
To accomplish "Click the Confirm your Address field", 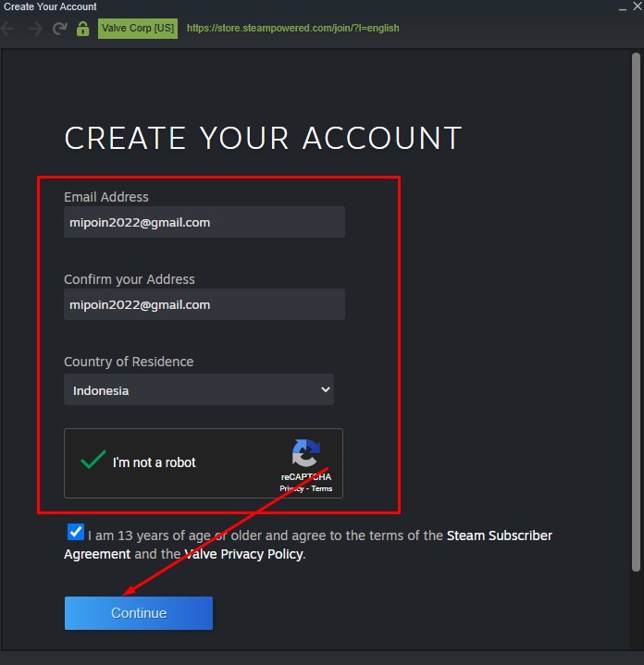I will [204, 304].
